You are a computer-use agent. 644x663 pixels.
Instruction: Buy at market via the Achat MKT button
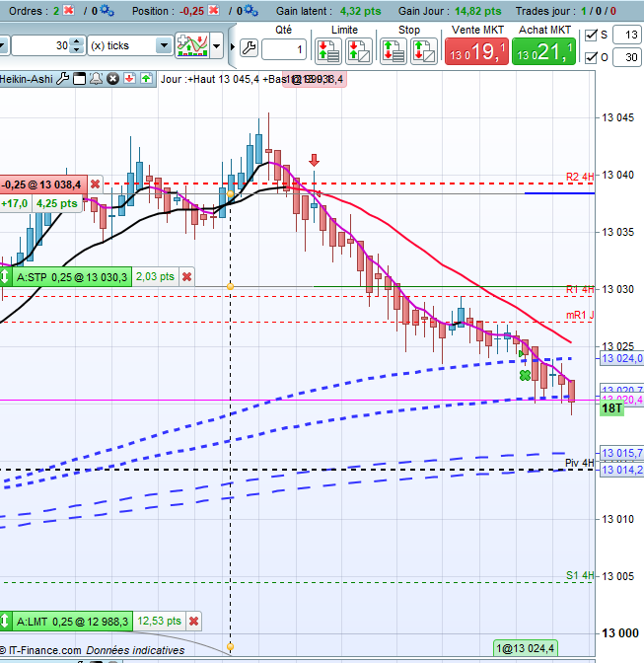(543, 51)
